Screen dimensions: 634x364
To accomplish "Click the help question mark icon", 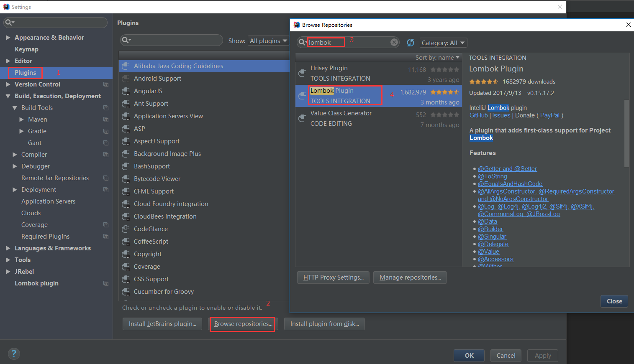I will 14,354.
